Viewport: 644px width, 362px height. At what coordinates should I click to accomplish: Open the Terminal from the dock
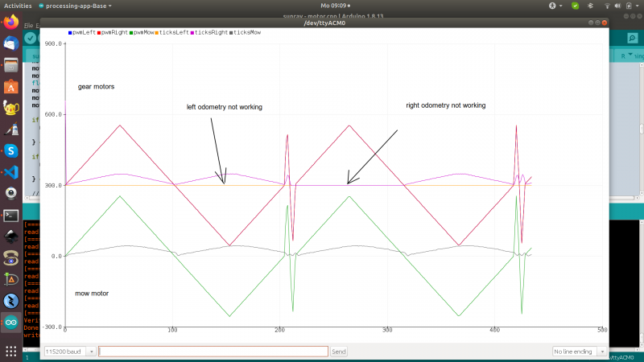pos(11,216)
